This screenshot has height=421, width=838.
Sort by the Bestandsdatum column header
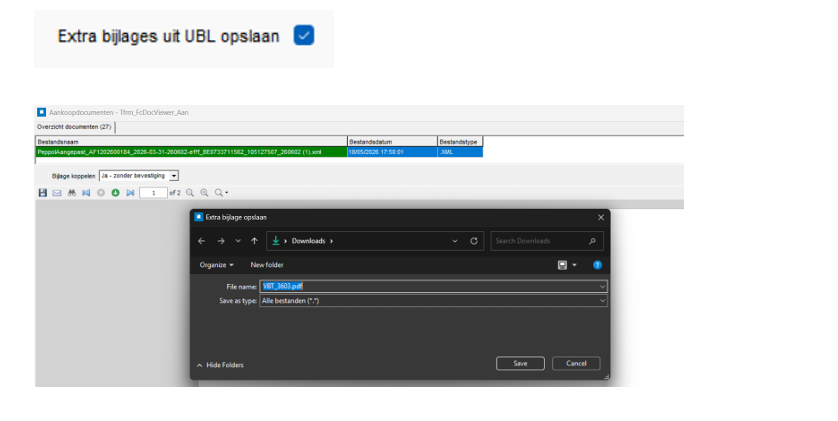(x=392, y=142)
